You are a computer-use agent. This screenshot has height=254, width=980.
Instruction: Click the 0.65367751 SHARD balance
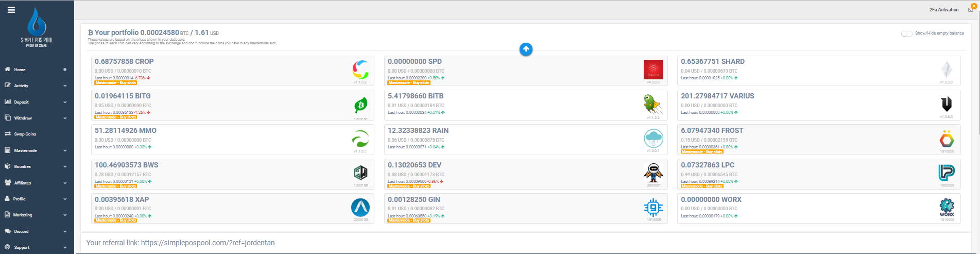pyautogui.click(x=713, y=61)
